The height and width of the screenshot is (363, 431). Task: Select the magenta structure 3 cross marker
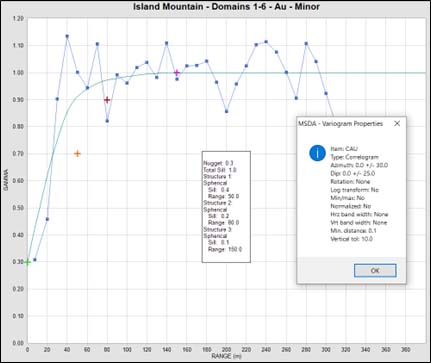tap(177, 73)
